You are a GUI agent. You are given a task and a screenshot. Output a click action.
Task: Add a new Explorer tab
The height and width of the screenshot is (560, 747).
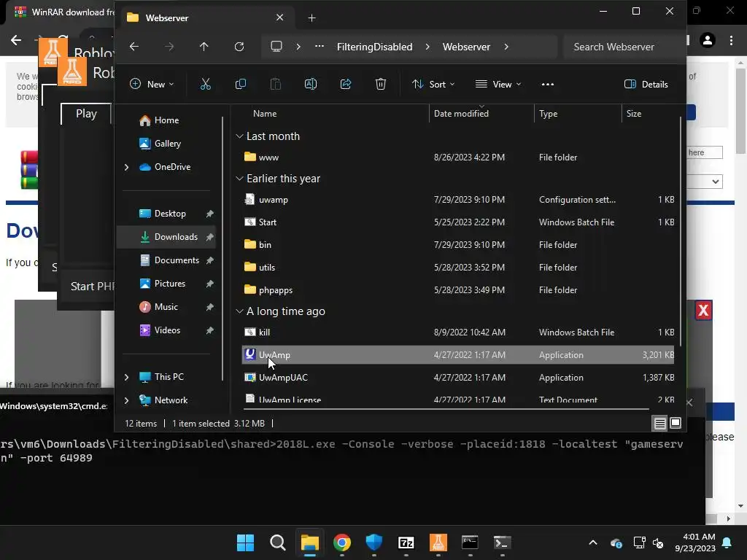tap(311, 17)
